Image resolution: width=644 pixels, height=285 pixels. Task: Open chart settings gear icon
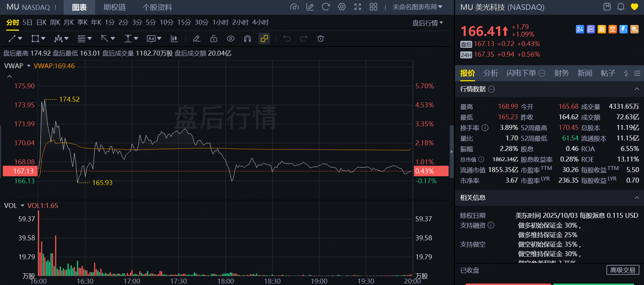pos(342,7)
